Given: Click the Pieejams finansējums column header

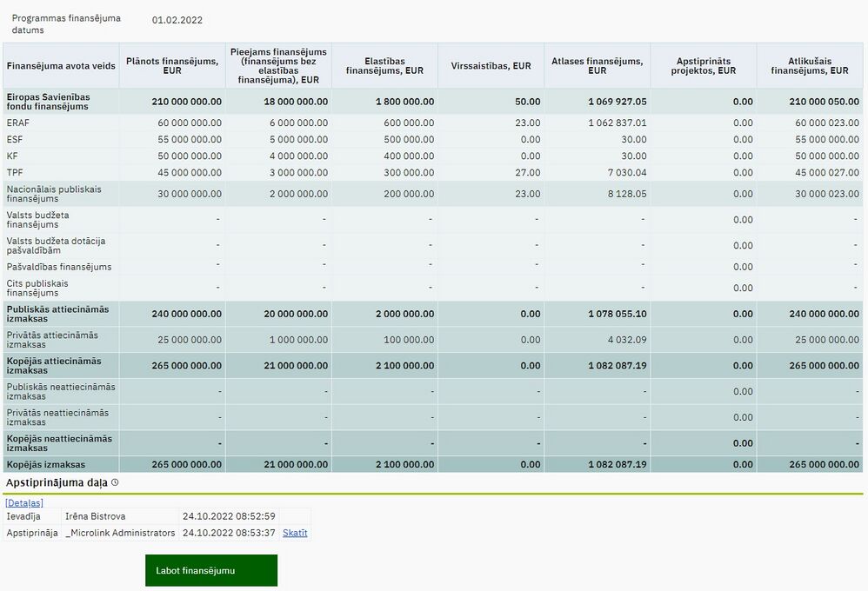Looking at the screenshot, I should tap(278, 66).
